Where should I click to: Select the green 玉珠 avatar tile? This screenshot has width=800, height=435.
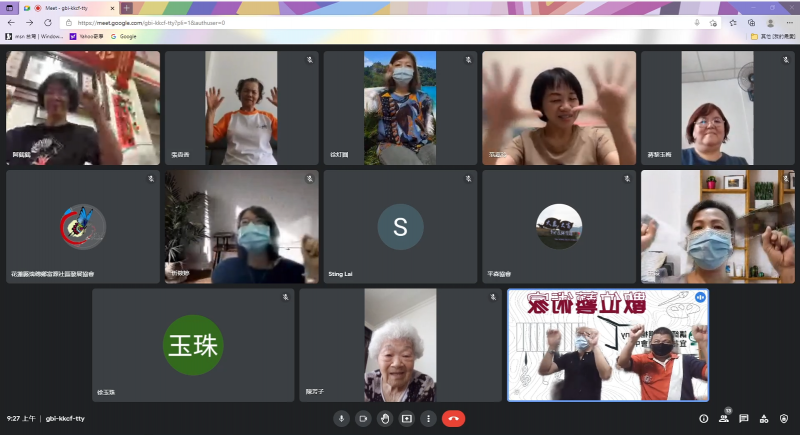point(193,345)
